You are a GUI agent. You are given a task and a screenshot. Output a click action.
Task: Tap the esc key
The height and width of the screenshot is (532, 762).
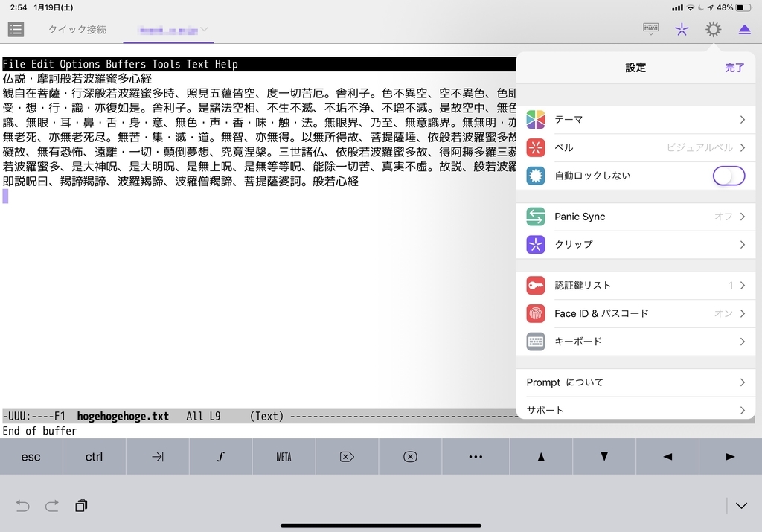click(31, 457)
